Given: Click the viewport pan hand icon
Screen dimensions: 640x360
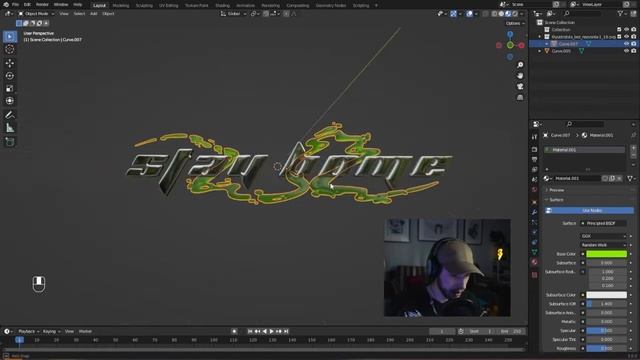Looking at the screenshot, I should (x=520, y=76).
